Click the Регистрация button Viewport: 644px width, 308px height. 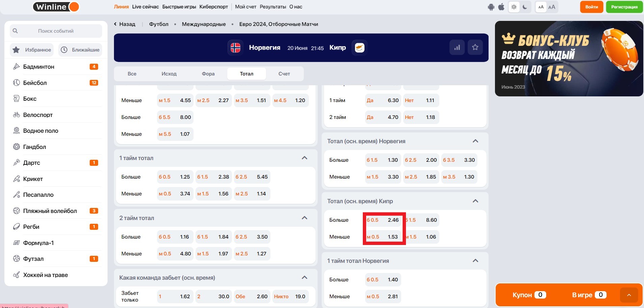624,7
